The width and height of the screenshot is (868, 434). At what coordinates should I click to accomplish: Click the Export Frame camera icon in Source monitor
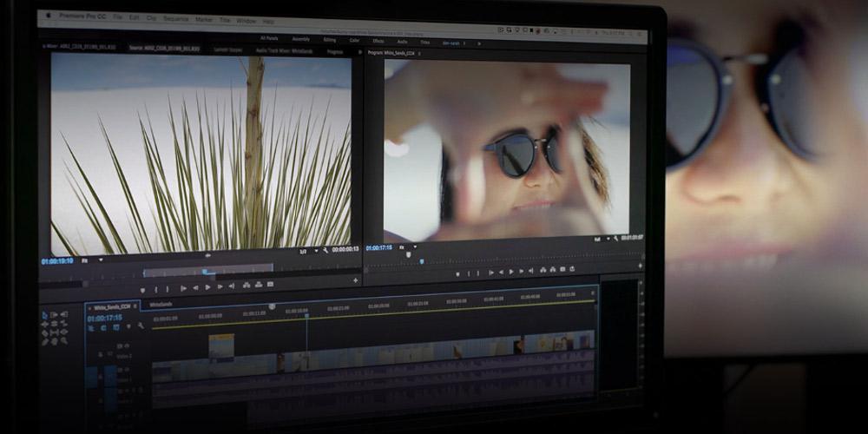[270, 285]
